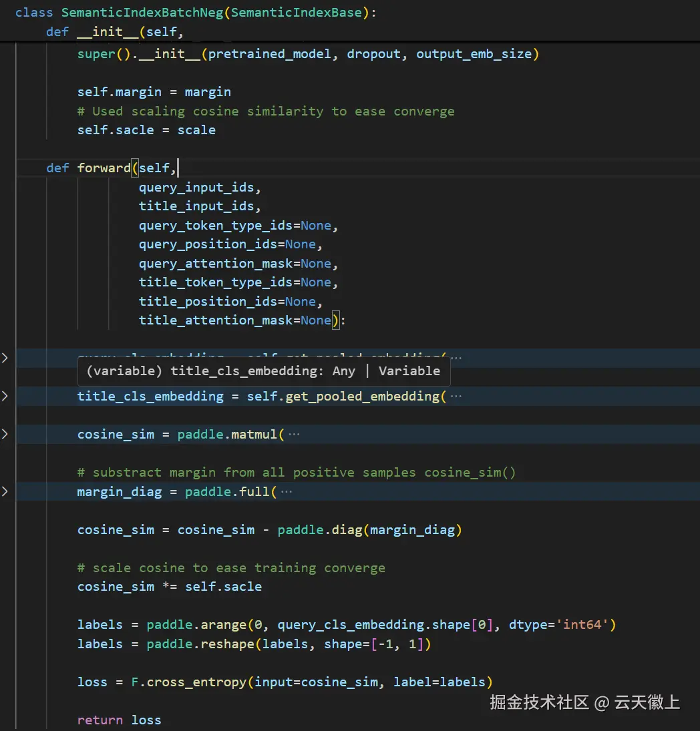Click ellipsis after paddle.matmul(
The image size is (700, 731).
294,435
